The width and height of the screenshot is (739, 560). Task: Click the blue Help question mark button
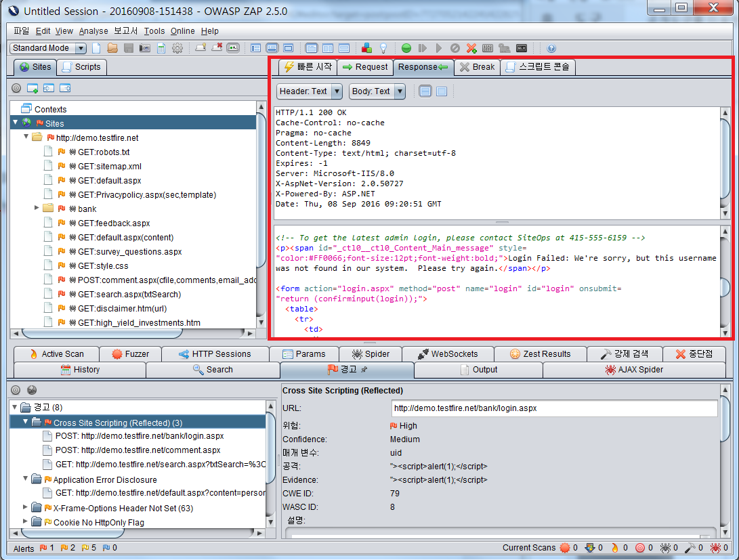click(551, 48)
